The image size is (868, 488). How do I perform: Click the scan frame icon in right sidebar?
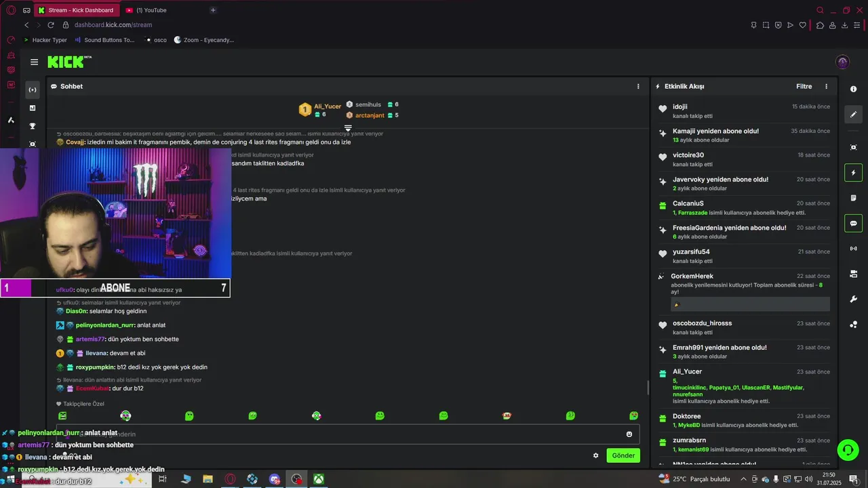tap(853, 147)
